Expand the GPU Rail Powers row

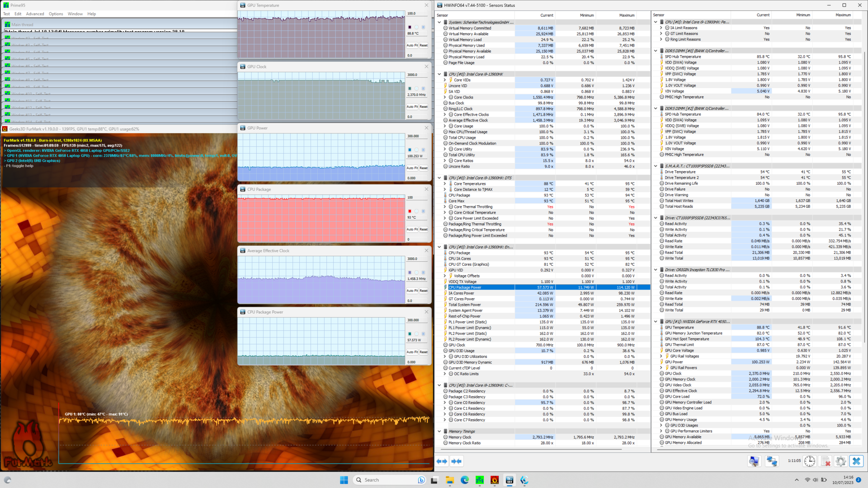(661, 368)
